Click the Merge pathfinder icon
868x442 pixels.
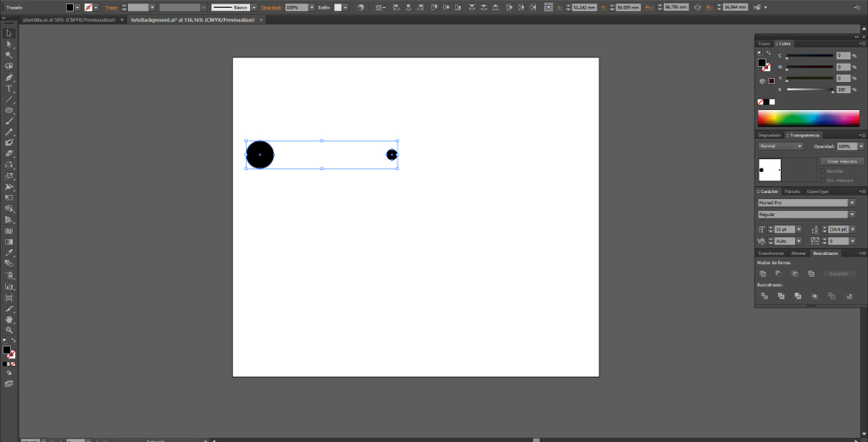[x=798, y=296]
